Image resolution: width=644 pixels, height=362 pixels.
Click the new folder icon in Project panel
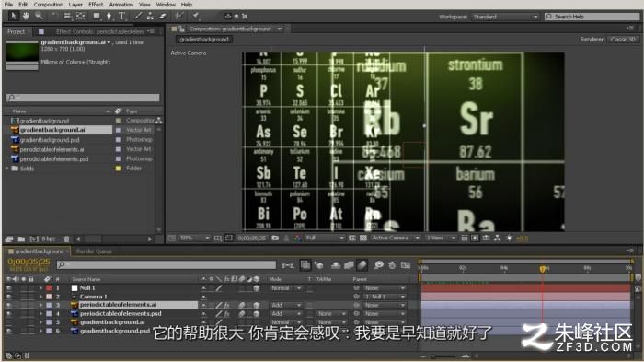[x=21, y=239]
